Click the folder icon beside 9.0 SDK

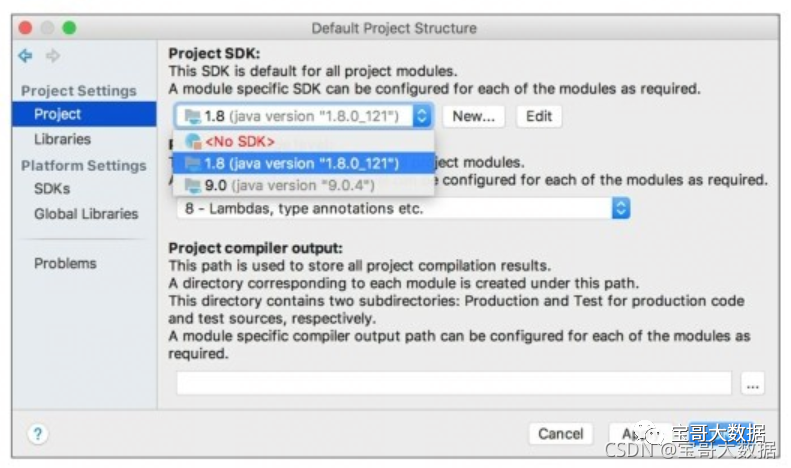[193, 186]
